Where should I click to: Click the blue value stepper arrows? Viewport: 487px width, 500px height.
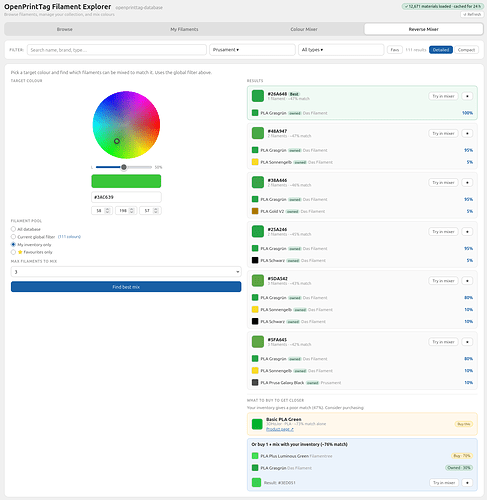coord(155,210)
